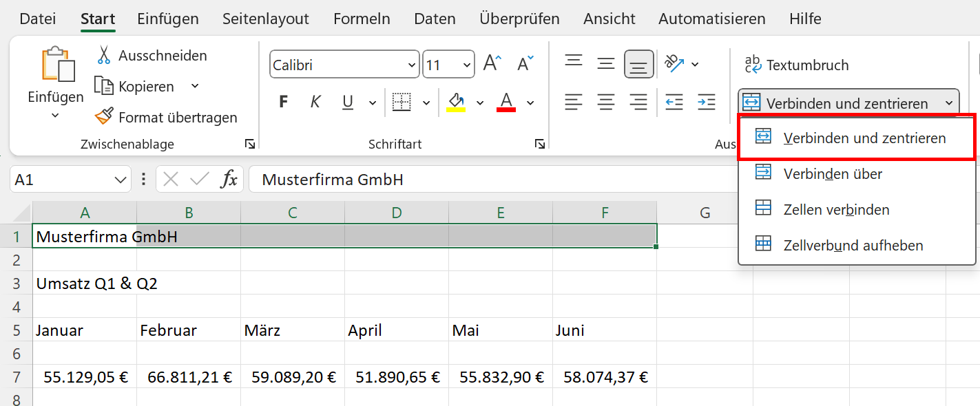Toggle bold formatting F button
The height and width of the screenshot is (406, 980).
click(283, 103)
